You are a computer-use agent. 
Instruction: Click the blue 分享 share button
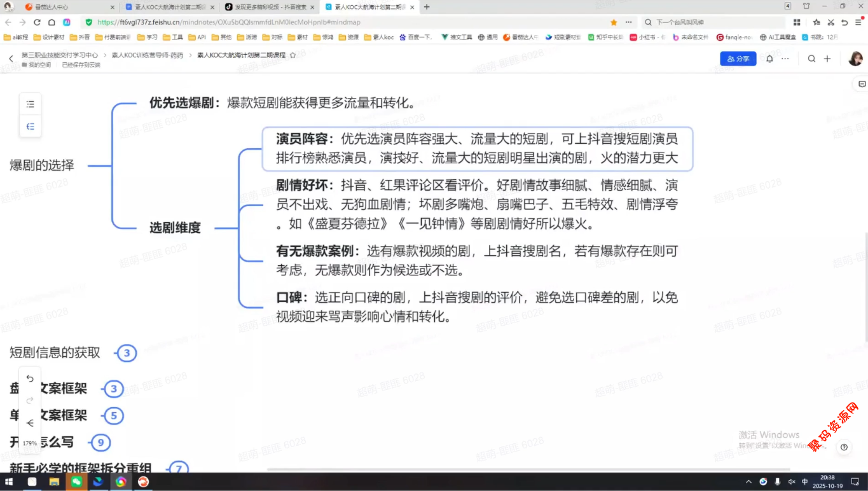pos(738,59)
